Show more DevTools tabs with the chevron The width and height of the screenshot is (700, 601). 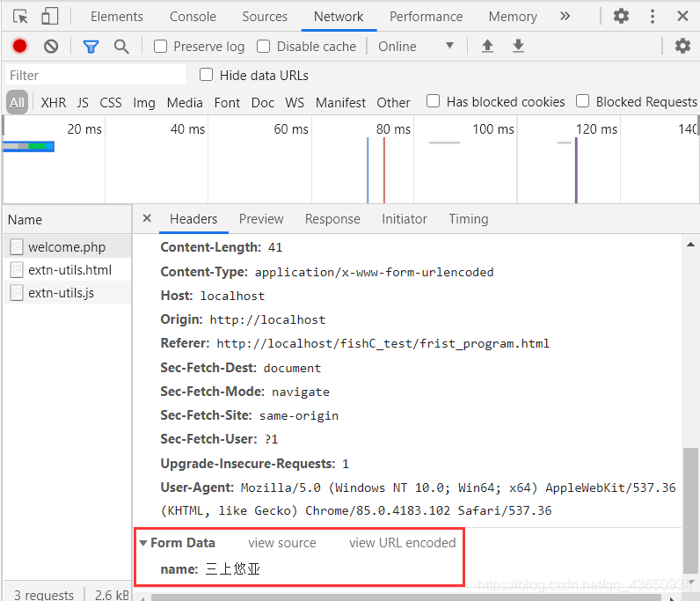click(565, 16)
